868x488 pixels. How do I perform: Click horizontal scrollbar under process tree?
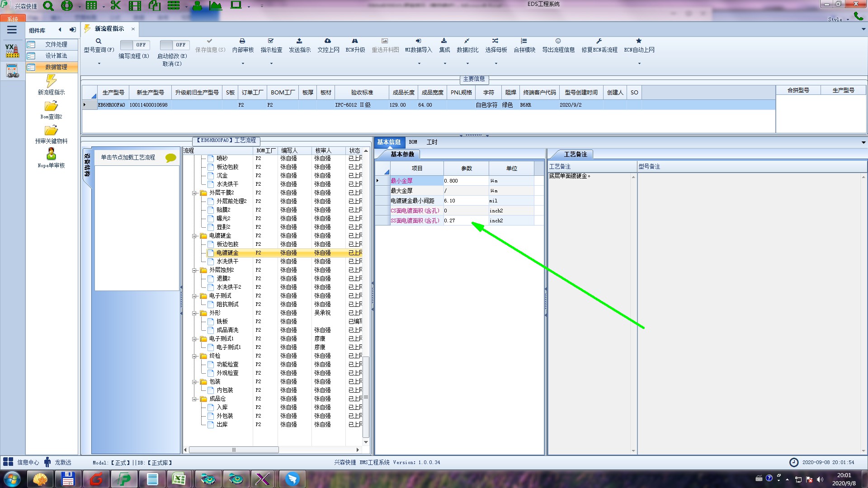coord(234,450)
